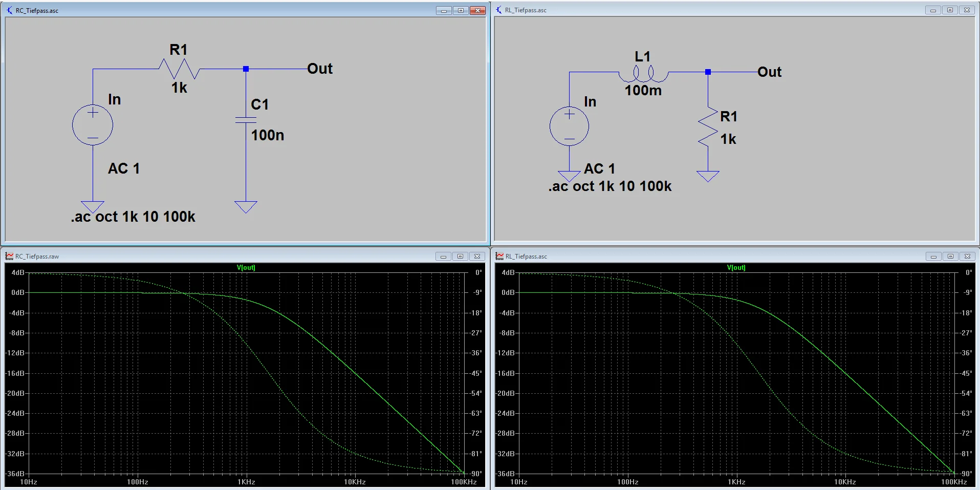Close the RC_Tiefpass.asc schematic window
The height and width of the screenshot is (490, 980).
(477, 10)
